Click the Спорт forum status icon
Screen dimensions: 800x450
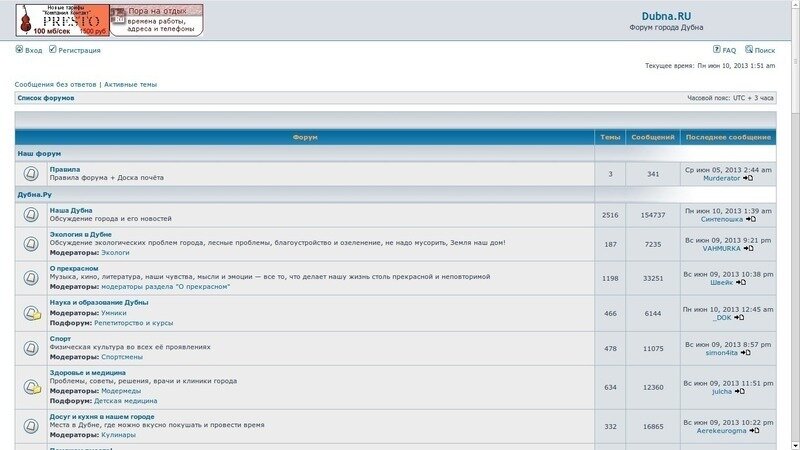[31, 347]
